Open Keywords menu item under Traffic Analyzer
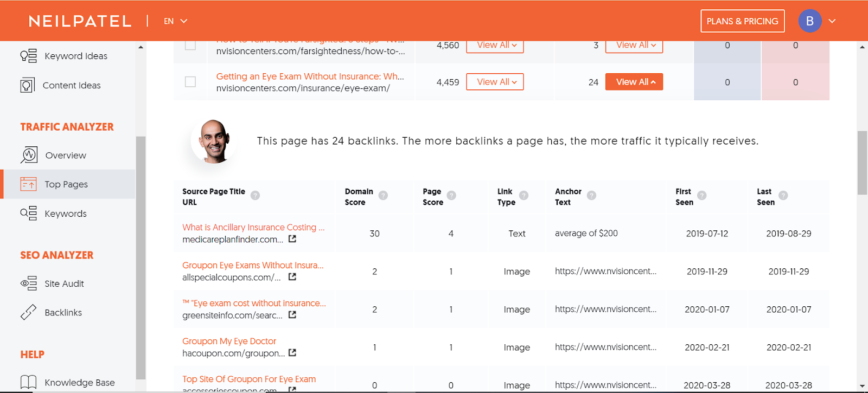This screenshot has height=393, width=868. 66,214
